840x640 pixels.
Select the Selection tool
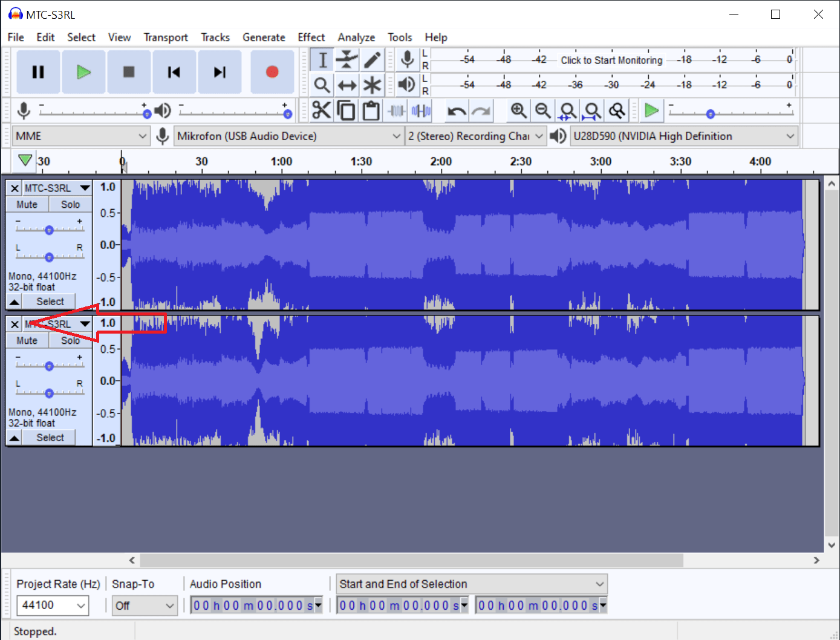click(x=321, y=60)
